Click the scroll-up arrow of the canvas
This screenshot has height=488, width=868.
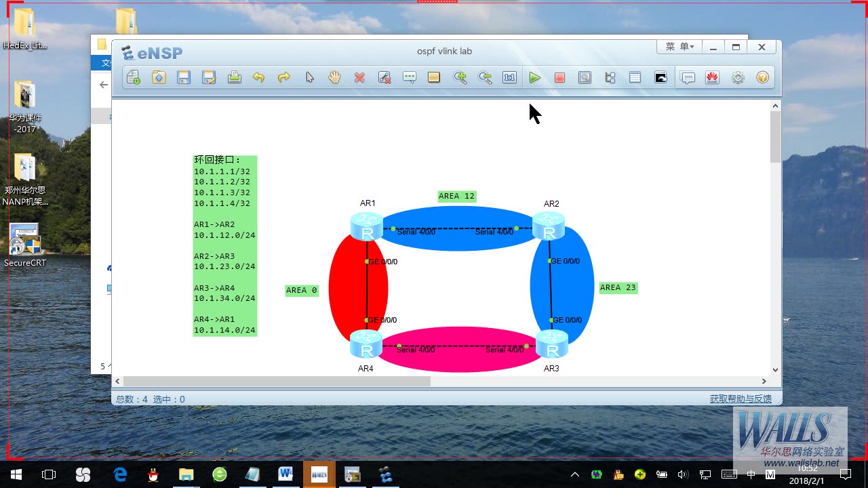click(776, 106)
